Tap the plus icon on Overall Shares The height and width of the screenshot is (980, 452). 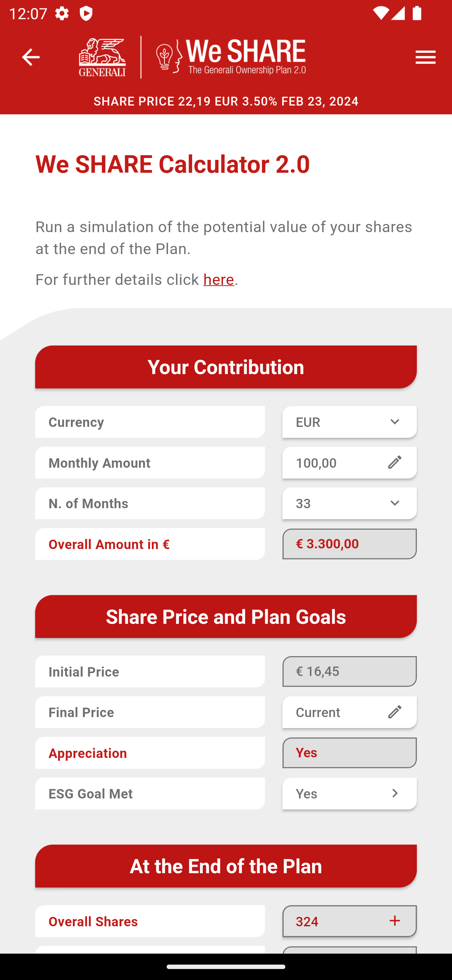pos(395,921)
